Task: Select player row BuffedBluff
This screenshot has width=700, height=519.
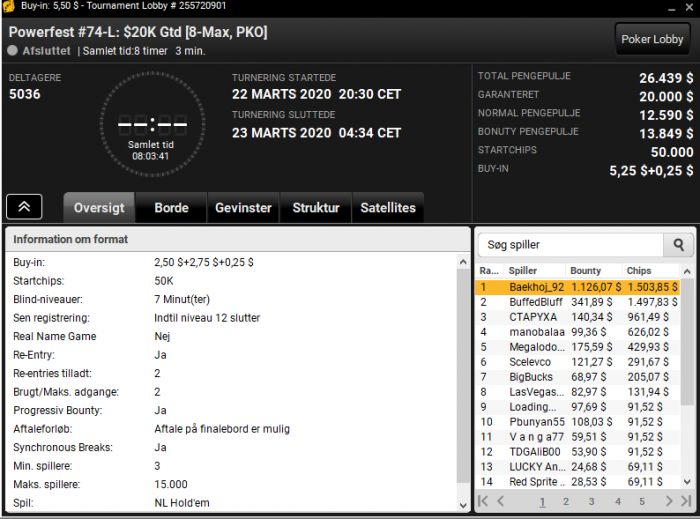Action: pyautogui.click(x=578, y=302)
